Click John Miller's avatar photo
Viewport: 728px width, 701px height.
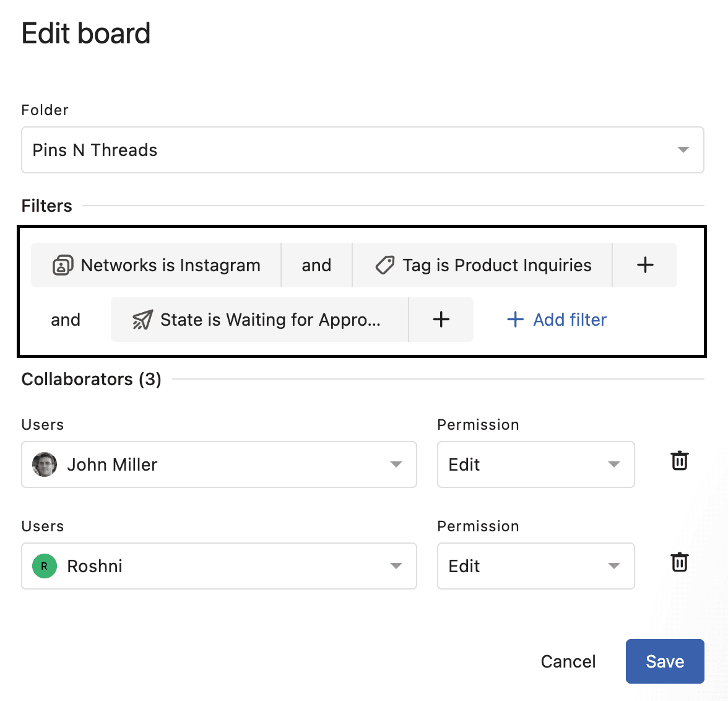tap(45, 464)
